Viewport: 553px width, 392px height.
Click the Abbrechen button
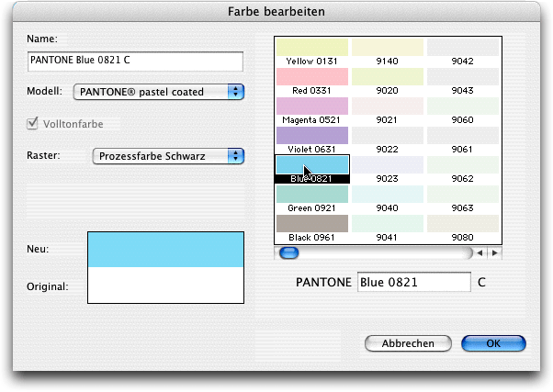pyautogui.click(x=408, y=343)
